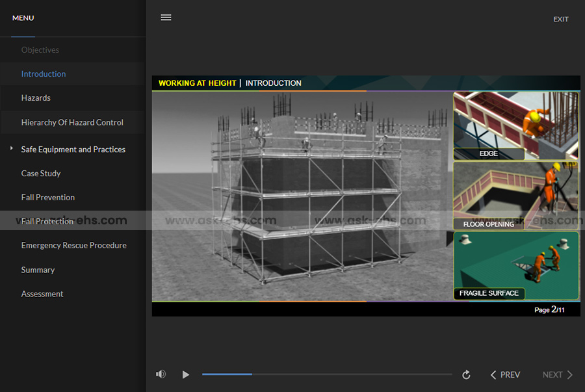
Task: Open the Case Study section
Action: pyautogui.click(x=41, y=174)
